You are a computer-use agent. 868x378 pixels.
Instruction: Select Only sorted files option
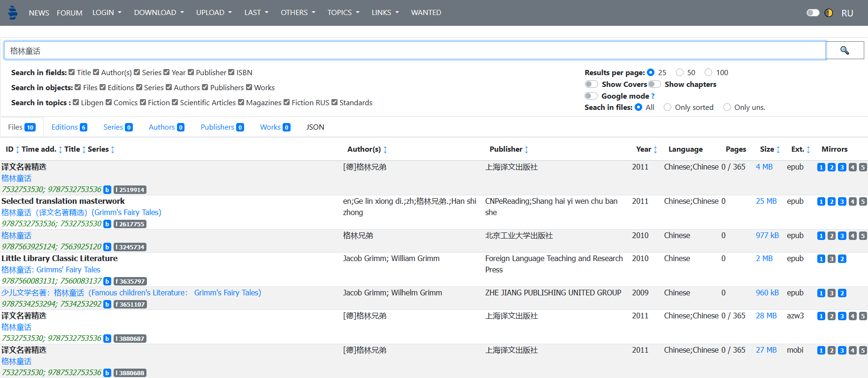pos(668,107)
